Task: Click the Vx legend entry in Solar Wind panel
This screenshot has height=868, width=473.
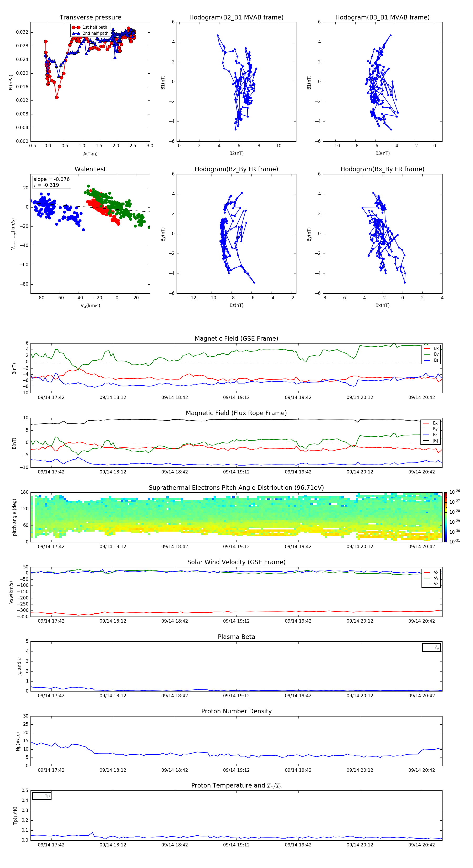Action: (x=431, y=573)
